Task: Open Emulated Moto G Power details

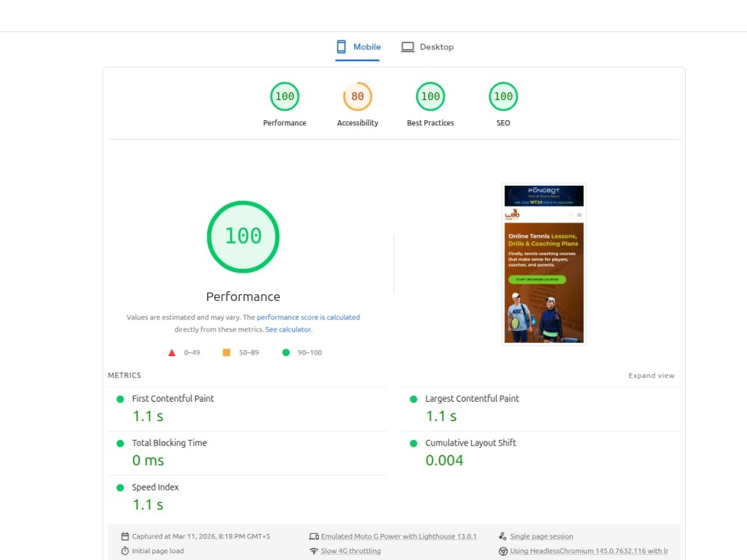Action: [x=399, y=536]
